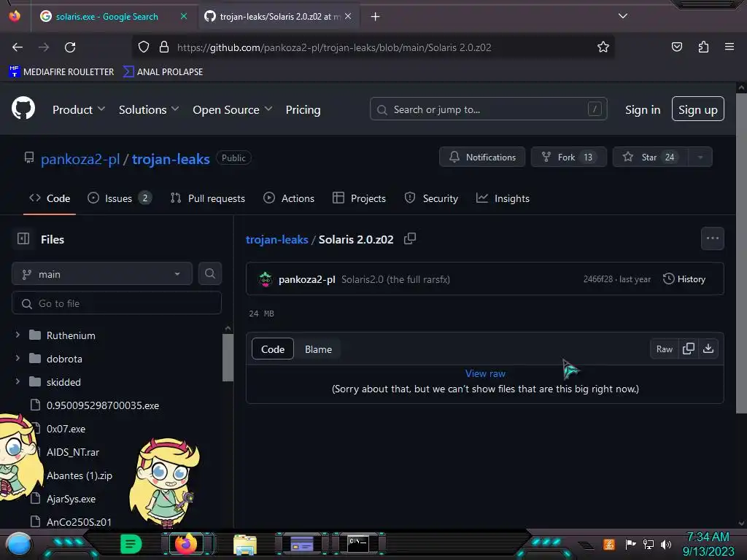The image size is (747, 560).
Task: Click the Start orb button
Action: [18, 545]
